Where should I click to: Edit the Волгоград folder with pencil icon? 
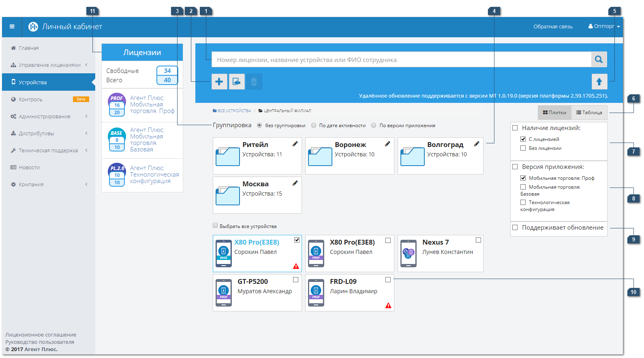477,144
